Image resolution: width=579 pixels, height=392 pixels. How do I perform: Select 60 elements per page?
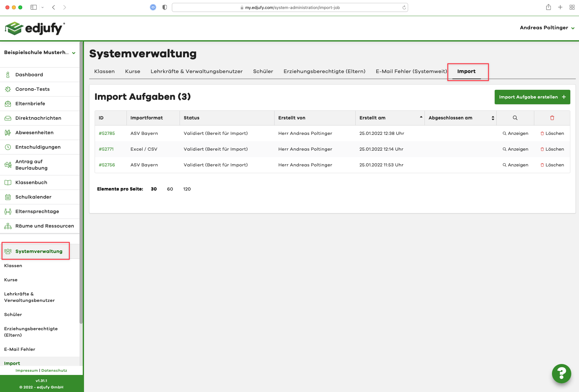click(170, 189)
